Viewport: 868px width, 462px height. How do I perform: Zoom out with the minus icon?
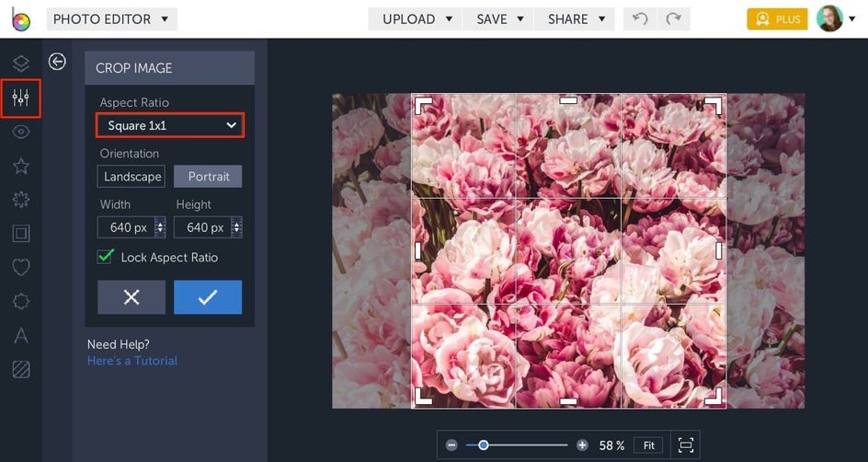[451, 445]
